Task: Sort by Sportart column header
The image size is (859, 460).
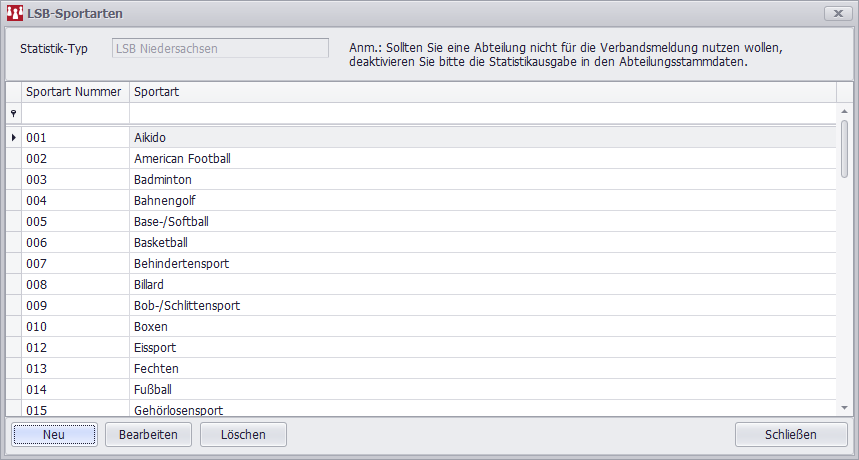Action: 480,92
